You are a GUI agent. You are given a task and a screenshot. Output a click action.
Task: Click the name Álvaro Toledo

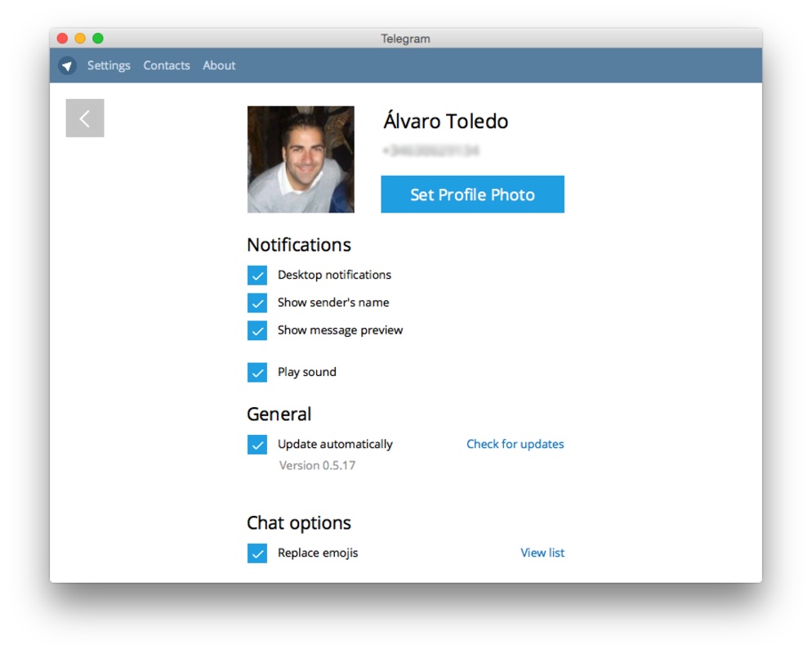444,121
